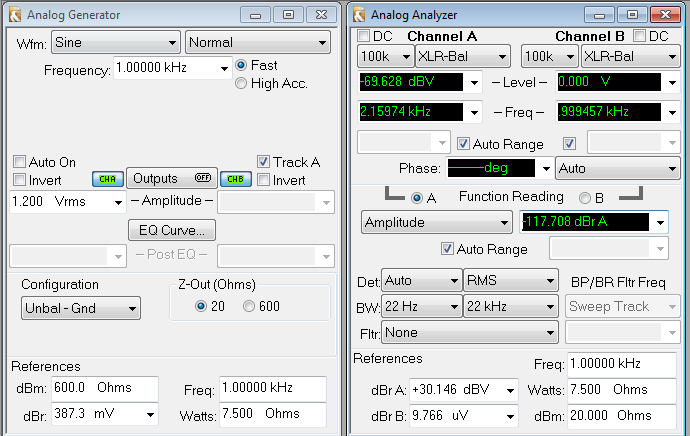Select the Fast frequency radio button
Screen dimensions: 690x436
point(241,65)
